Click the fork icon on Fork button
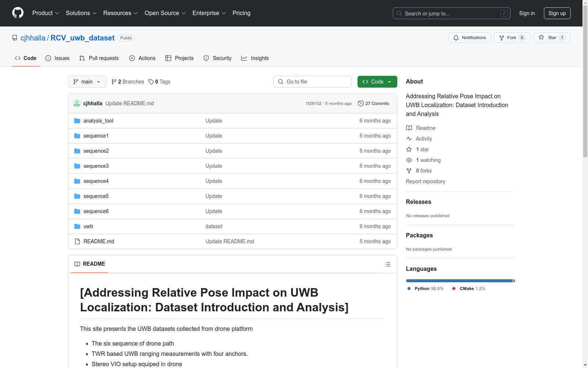 (x=502, y=38)
